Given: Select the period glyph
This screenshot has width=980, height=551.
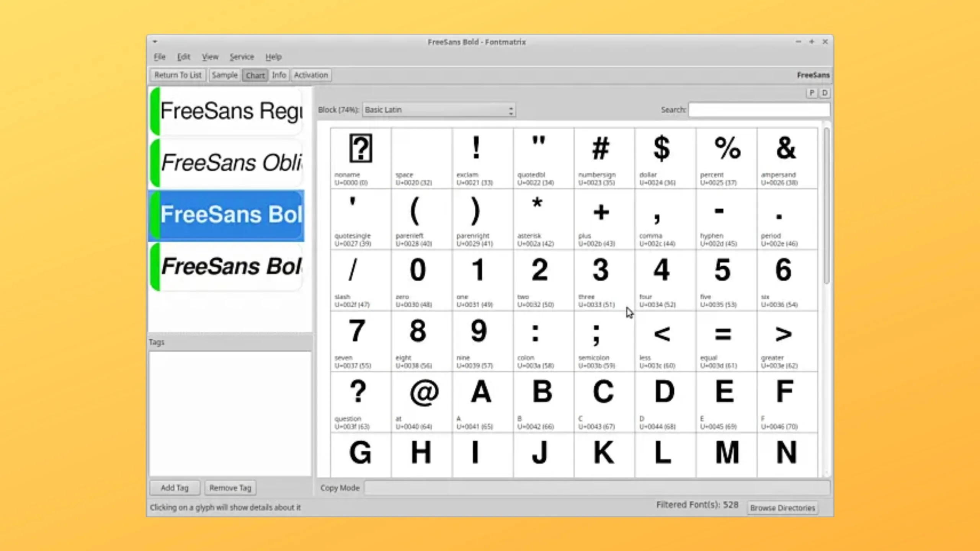Looking at the screenshot, I should pos(787,219).
